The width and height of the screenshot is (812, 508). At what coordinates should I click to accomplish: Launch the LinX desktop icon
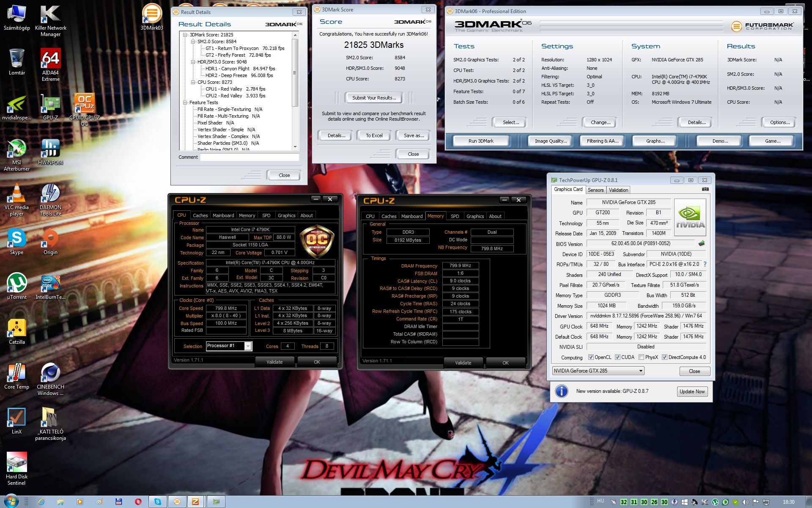[x=16, y=421]
